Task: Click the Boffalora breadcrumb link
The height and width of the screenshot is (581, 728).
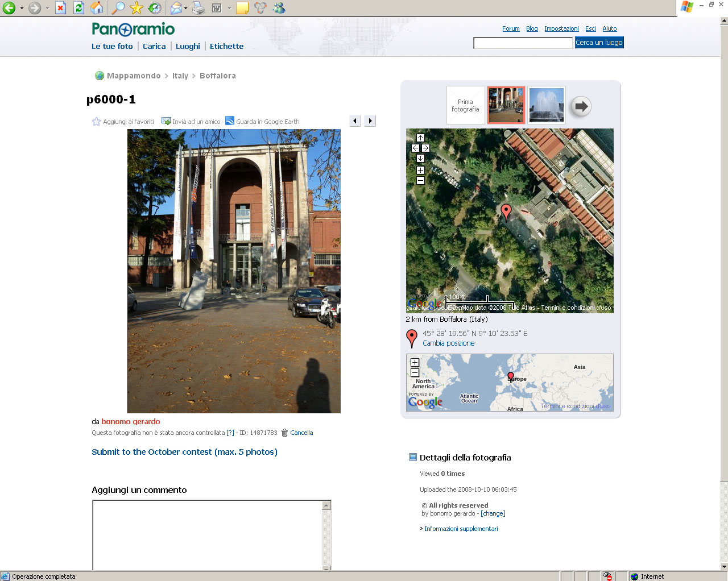Action: [218, 76]
